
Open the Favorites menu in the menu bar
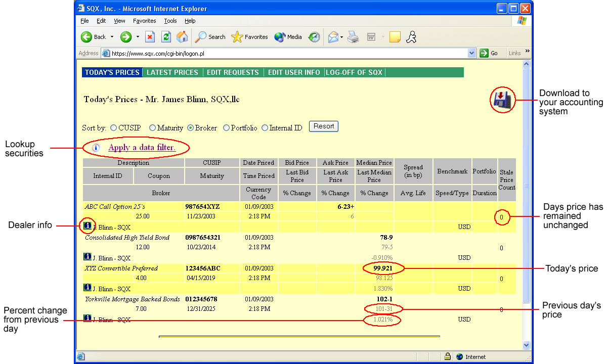pyautogui.click(x=145, y=21)
